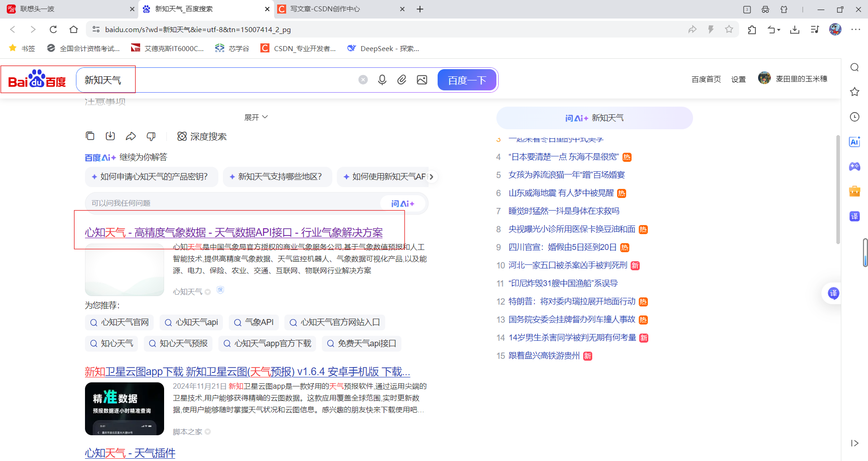Show more AI suggested questions arrow

click(x=431, y=177)
